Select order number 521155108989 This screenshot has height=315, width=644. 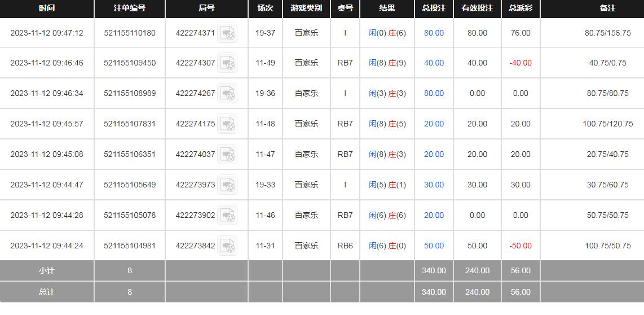pyautogui.click(x=129, y=94)
